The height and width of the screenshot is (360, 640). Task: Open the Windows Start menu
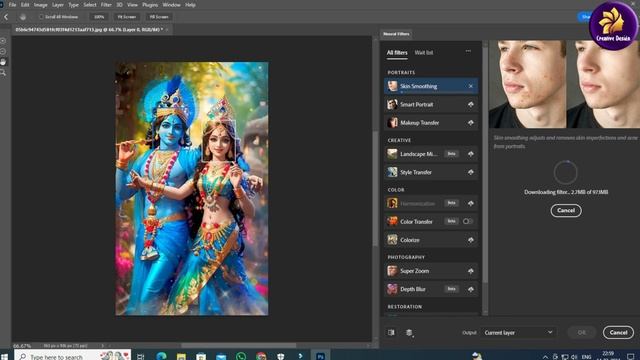tap(4, 356)
